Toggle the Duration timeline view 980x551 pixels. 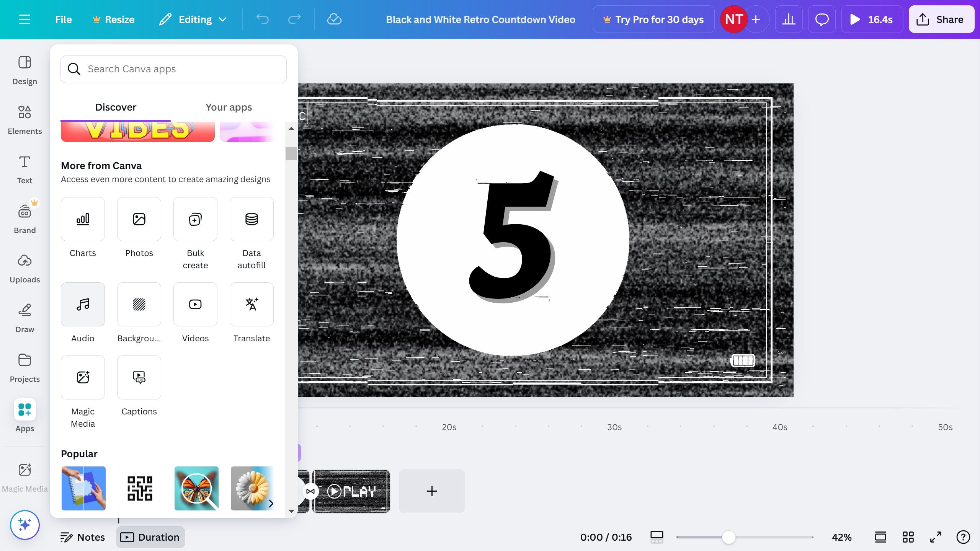pos(150,537)
